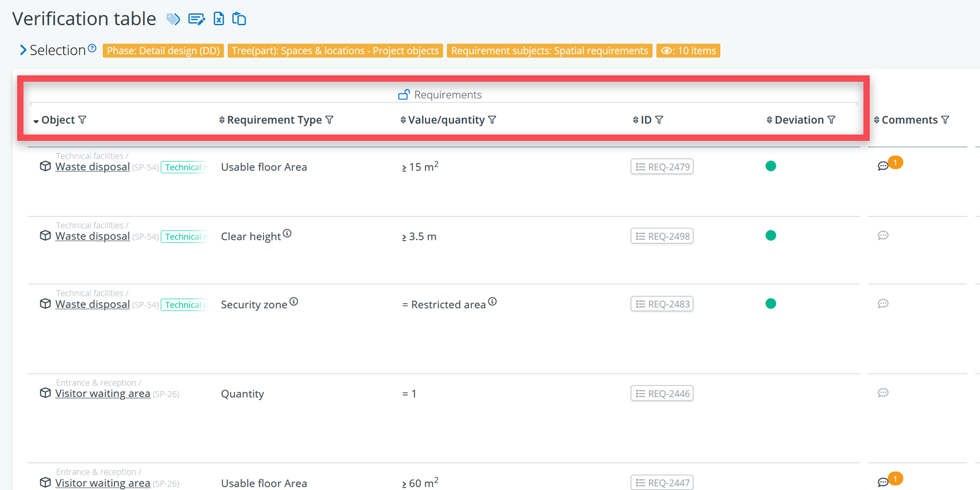Open comments for REQ-2479 row
Screen dimensions: 980x490
(883, 166)
